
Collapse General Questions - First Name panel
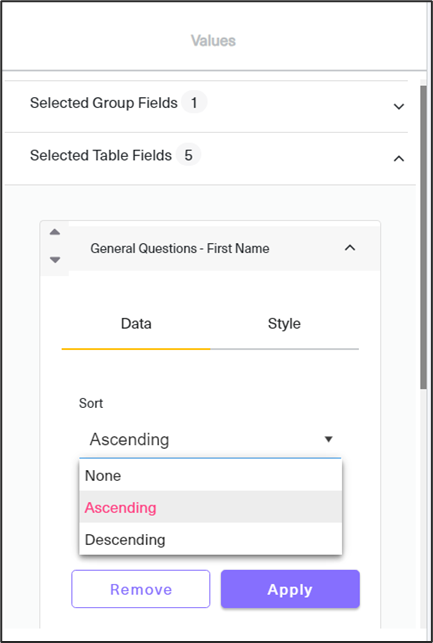pyautogui.click(x=350, y=248)
